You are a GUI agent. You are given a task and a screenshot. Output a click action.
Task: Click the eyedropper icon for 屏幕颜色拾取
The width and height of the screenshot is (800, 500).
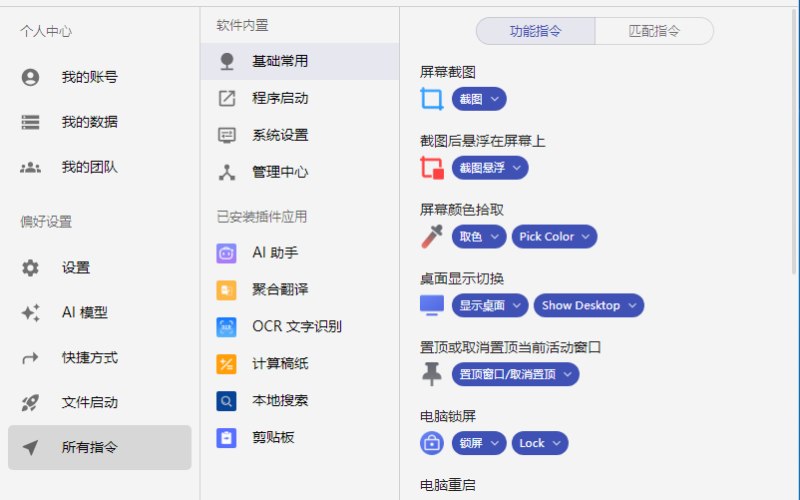(x=432, y=237)
